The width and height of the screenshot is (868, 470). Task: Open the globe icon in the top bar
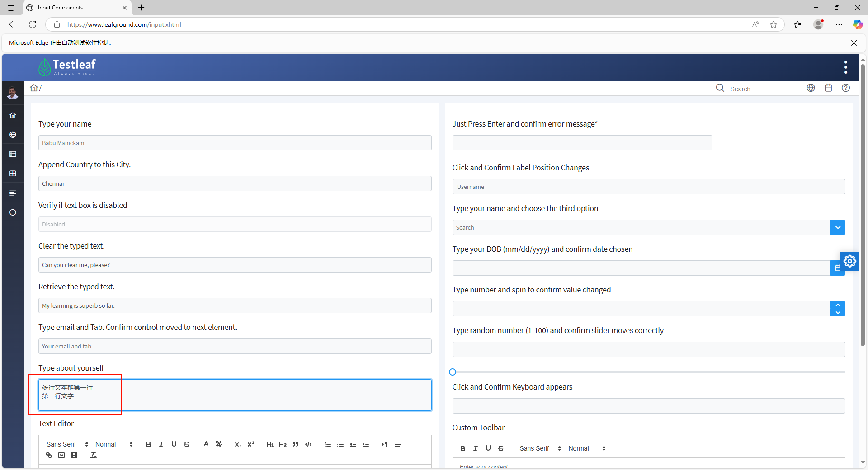pyautogui.click(x=811, y=88)
